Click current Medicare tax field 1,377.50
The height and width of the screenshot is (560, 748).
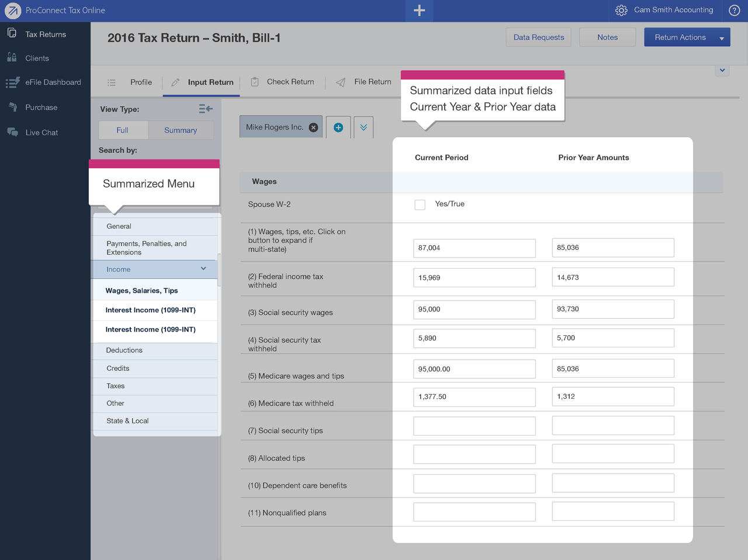click(475, 397)
